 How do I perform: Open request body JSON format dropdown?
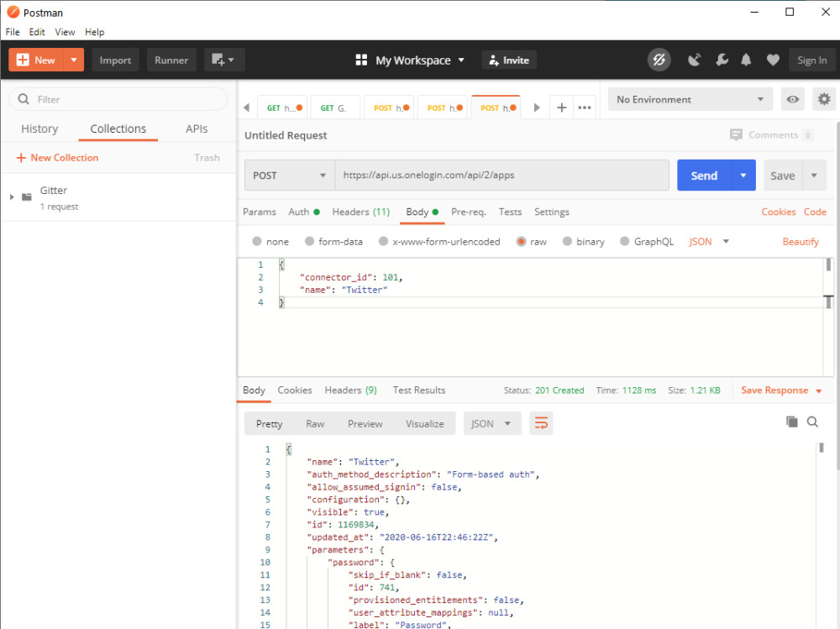pos(709,242)
